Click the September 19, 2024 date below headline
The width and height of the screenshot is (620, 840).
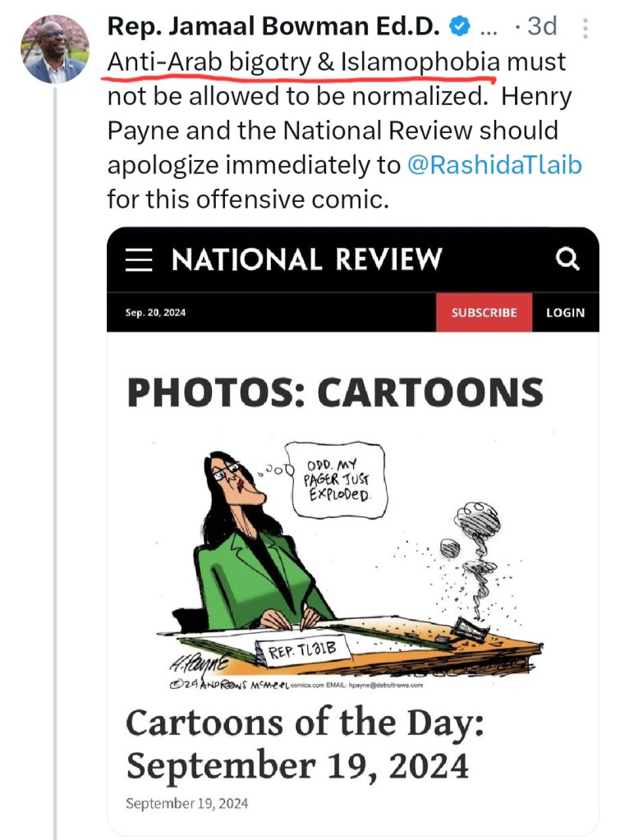[x=186, y=802]
